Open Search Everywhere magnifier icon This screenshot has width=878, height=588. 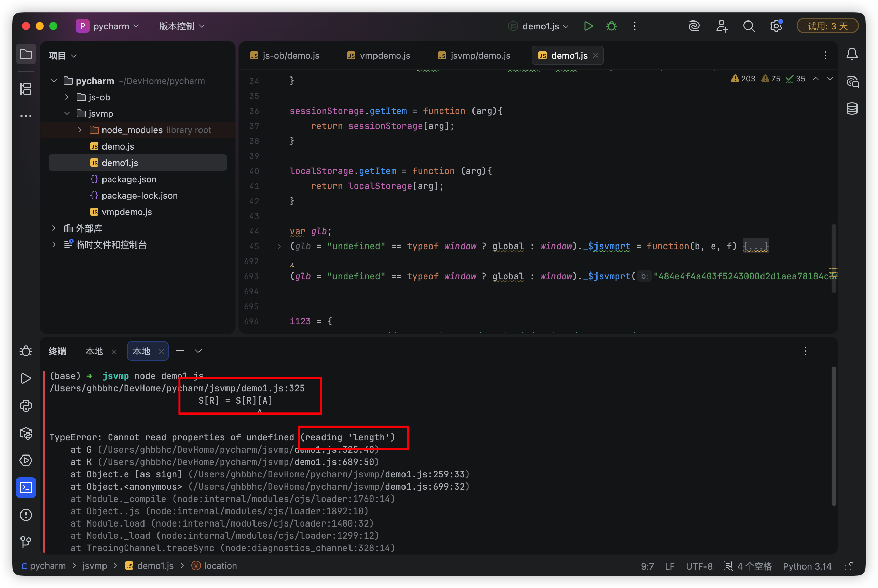(749, 26)
